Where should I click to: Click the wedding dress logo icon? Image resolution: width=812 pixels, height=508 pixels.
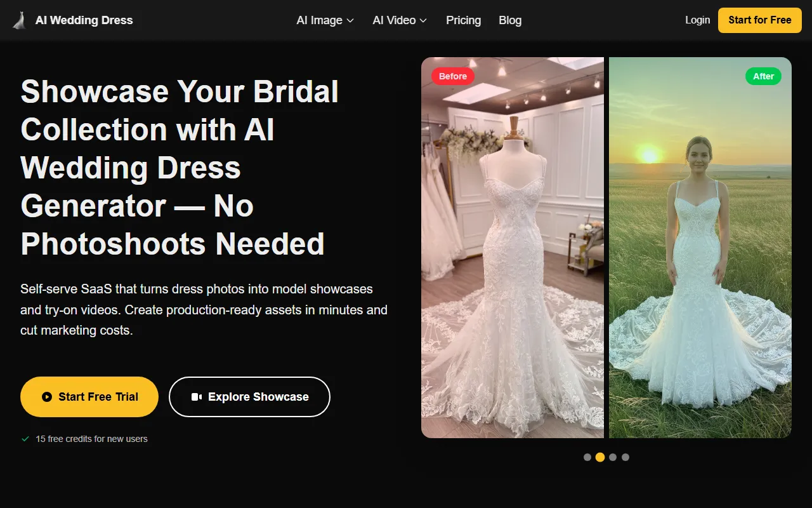pos(20,20)
